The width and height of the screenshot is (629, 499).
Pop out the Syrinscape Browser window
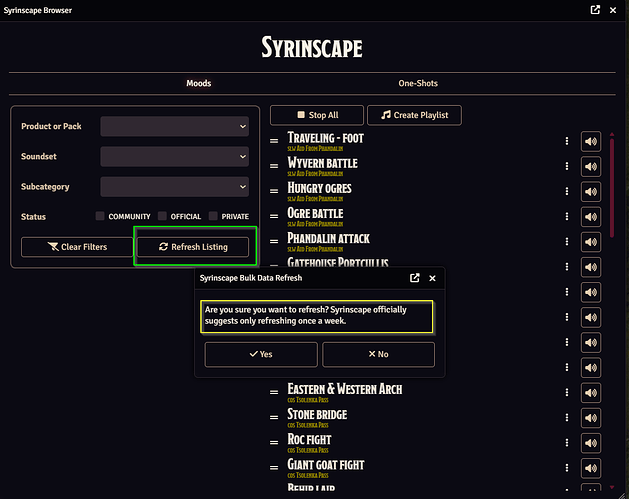click(x=595, y=10)
